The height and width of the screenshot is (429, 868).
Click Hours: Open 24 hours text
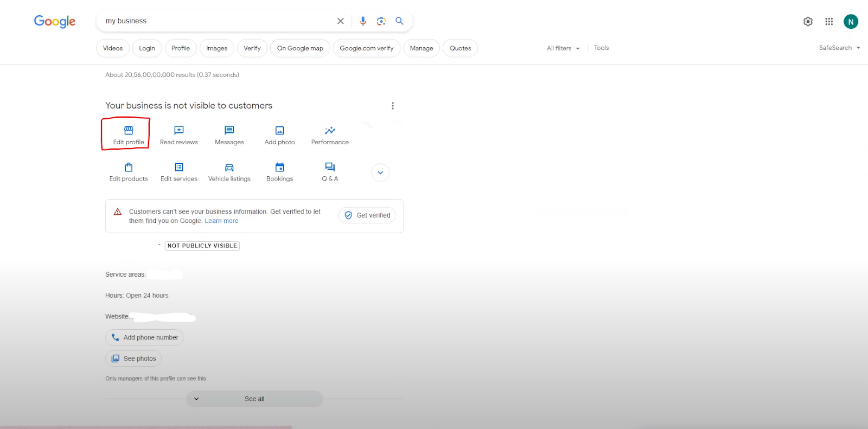[137, 296]
